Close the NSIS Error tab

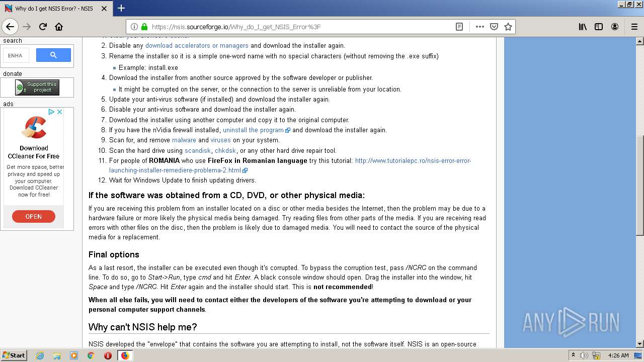(104, 9)
